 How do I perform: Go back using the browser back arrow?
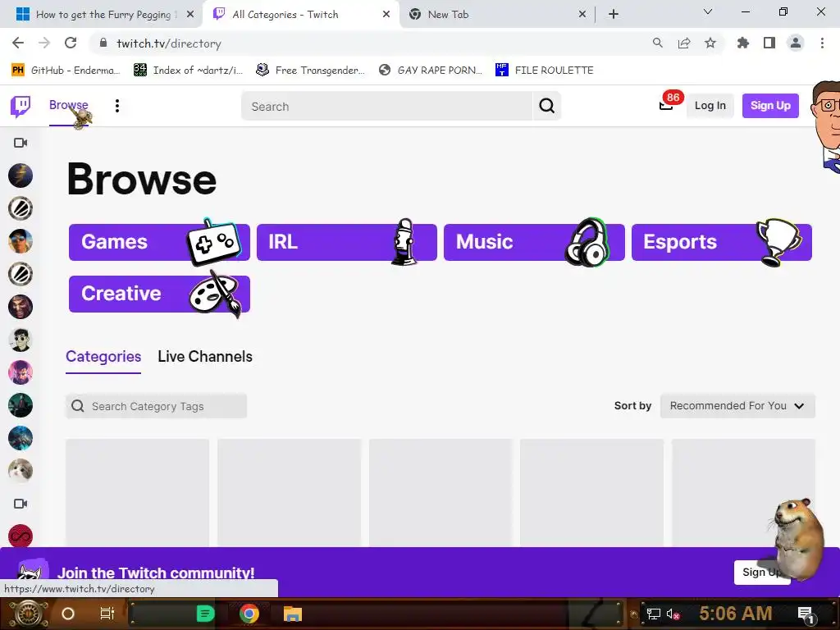(x=18, y=43)
